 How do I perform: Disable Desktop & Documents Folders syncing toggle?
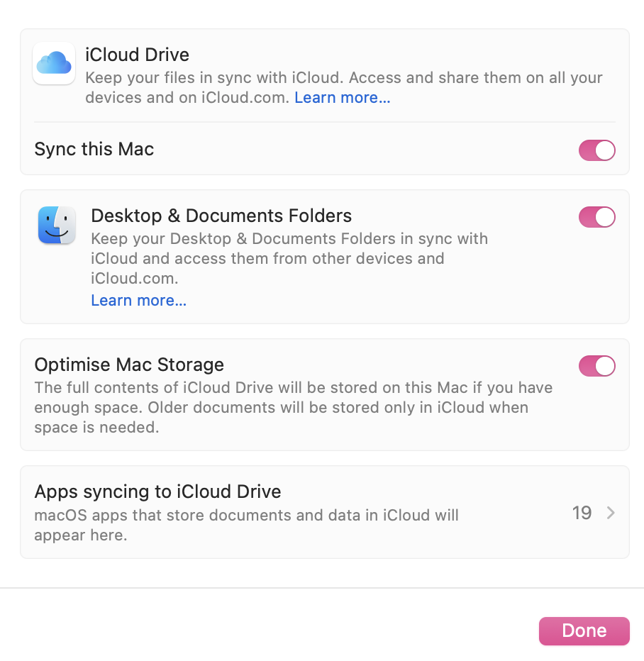click(596, 217)
